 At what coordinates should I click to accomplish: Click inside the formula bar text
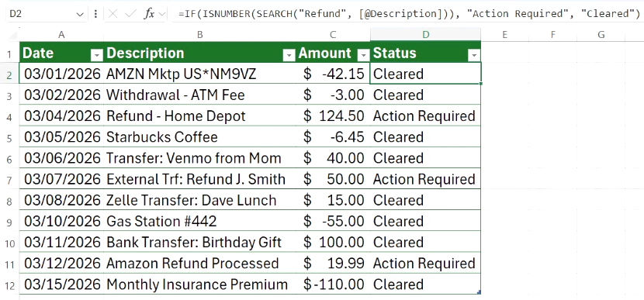[409, 14]
